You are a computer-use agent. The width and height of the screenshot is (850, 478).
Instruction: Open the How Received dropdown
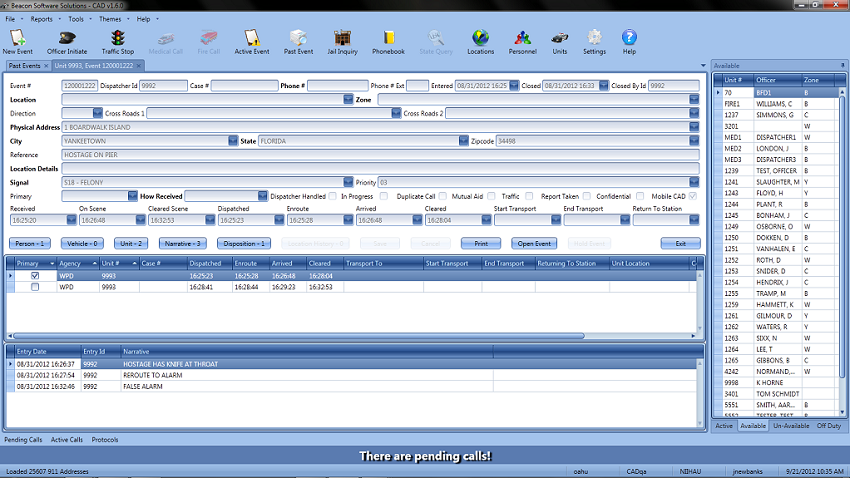pyautogui.click(x=261, y=196)
